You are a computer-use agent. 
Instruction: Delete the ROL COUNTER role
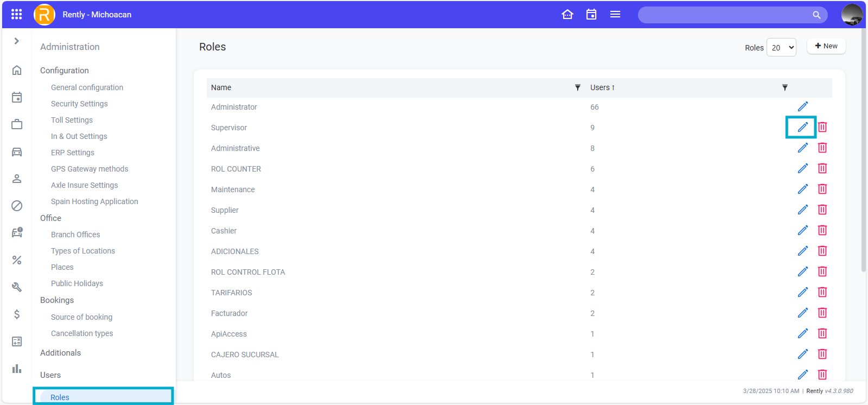click(822, 168)
